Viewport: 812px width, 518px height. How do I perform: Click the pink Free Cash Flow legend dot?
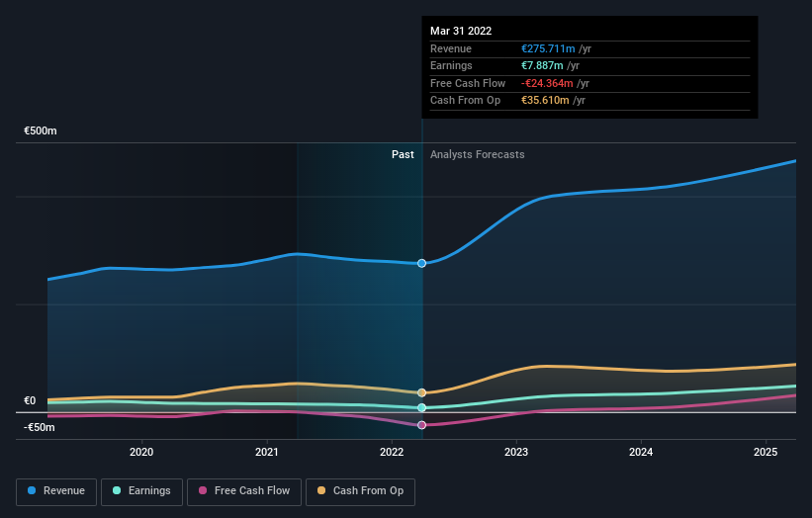tap(203, 490)
